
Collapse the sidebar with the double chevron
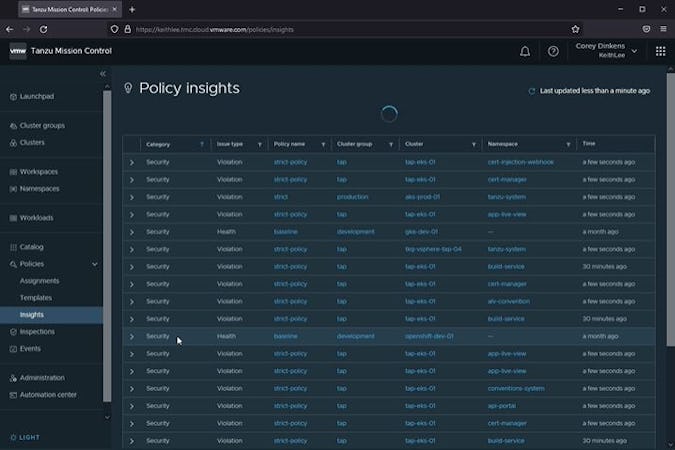tap(103, 74)
